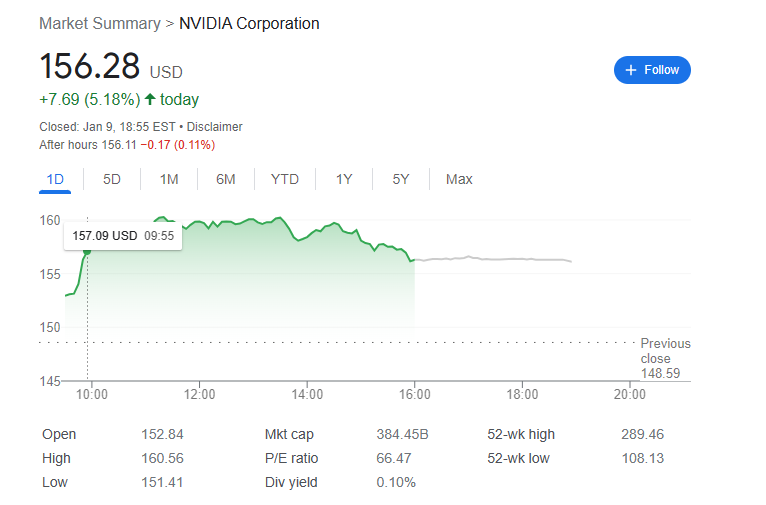Select the 1D chart tab
Screen dimensions: 766x505
[55, 179]
